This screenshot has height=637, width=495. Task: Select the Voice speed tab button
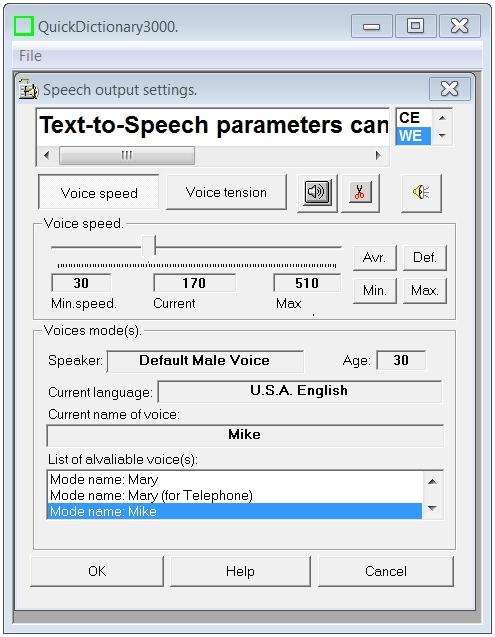click(99, 193)
